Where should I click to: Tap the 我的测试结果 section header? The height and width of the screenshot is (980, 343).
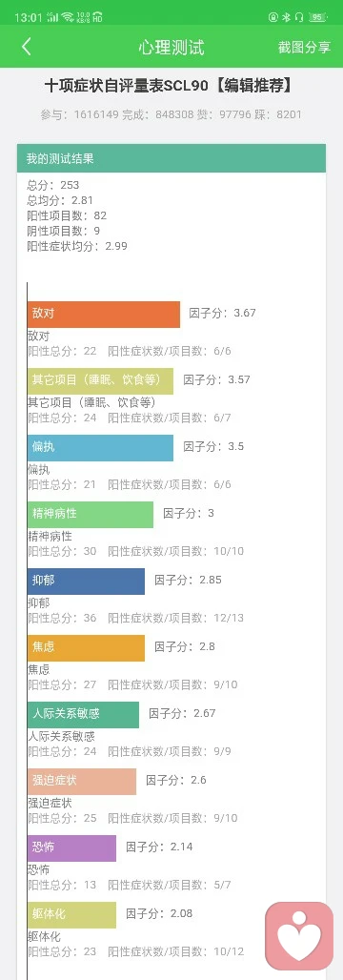click(x=171, y=159)
